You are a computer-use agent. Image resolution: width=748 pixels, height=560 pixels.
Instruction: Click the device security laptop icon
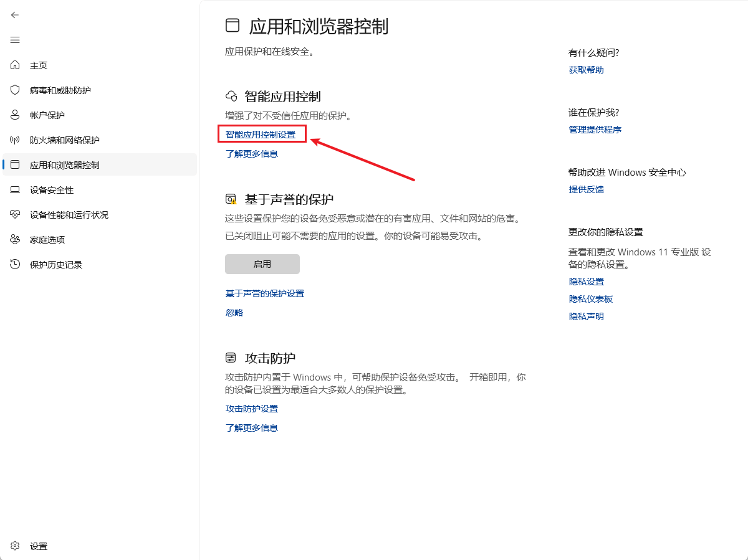16,190
